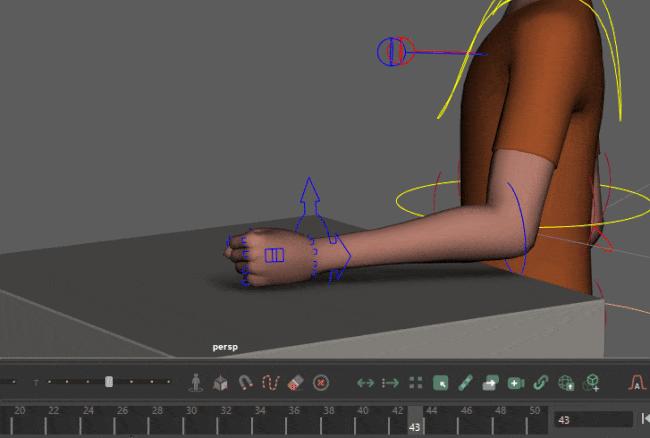Click the green overlapping-squares arrow icon
This screenshot has width=650, height=438.
tap(490, 382)
